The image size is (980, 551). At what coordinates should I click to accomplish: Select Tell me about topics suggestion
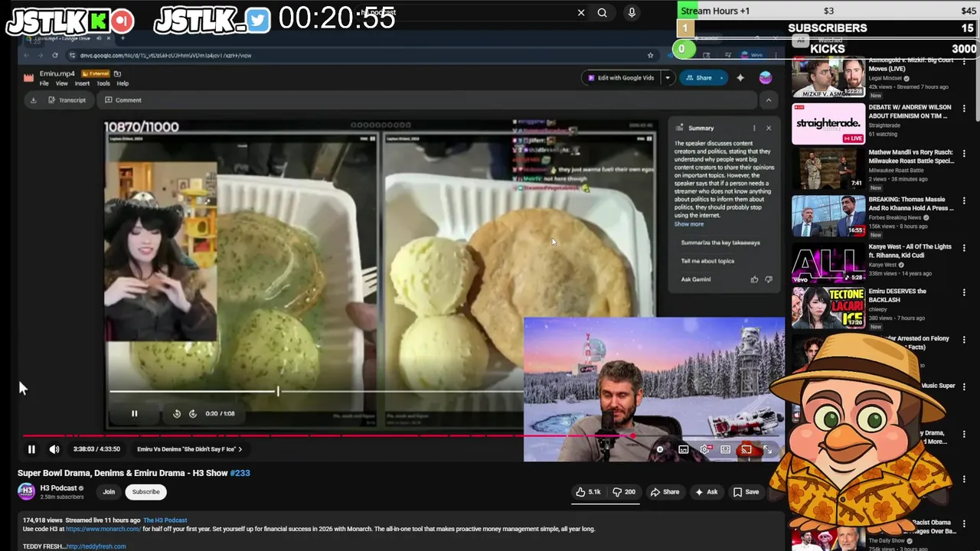pyautogui.click(x=707, y=261)
